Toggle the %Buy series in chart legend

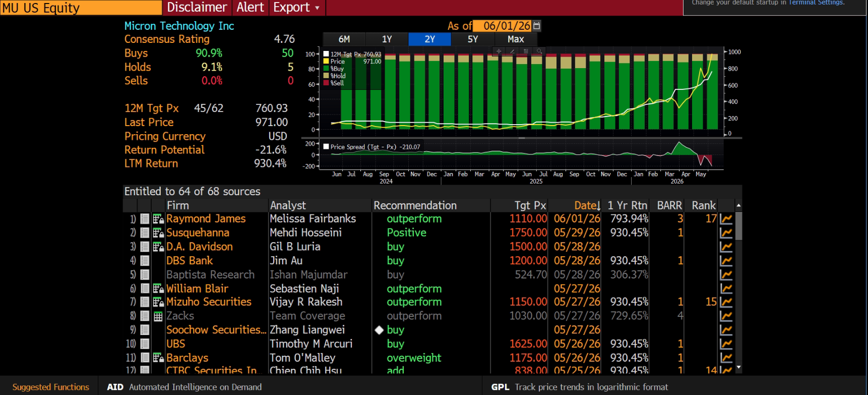326,69
